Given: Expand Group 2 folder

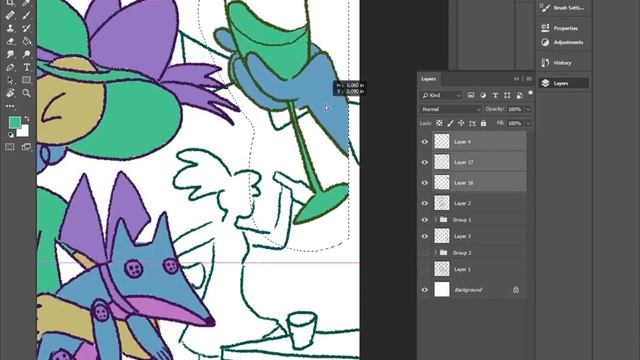Looking at the screenshot, I should 435,253.
